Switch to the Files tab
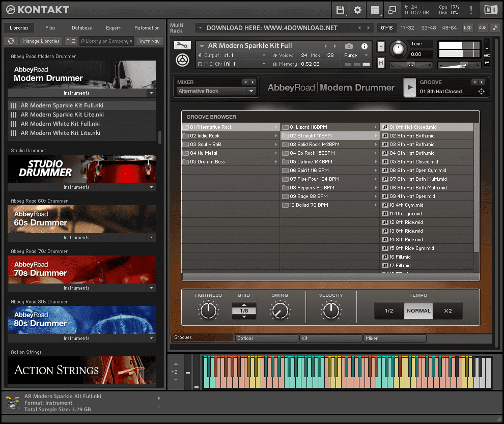504x424 pixels. coord(50,28)
